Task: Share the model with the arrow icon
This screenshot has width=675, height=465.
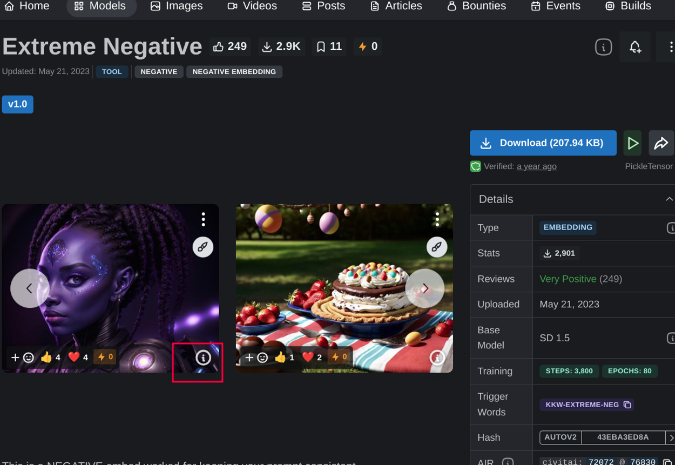Action: coord(661,143)
